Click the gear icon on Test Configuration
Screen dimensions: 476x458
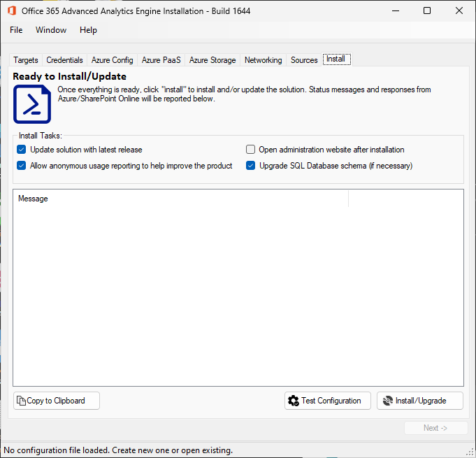(294, 401)
